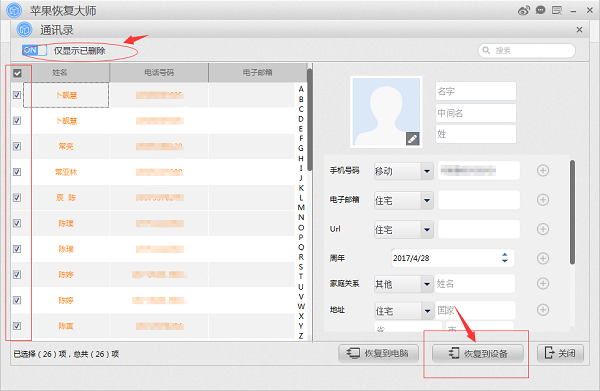Jump to letter C in index
The width and height of the screenshot is (600, 391).
tap(301, 109)
